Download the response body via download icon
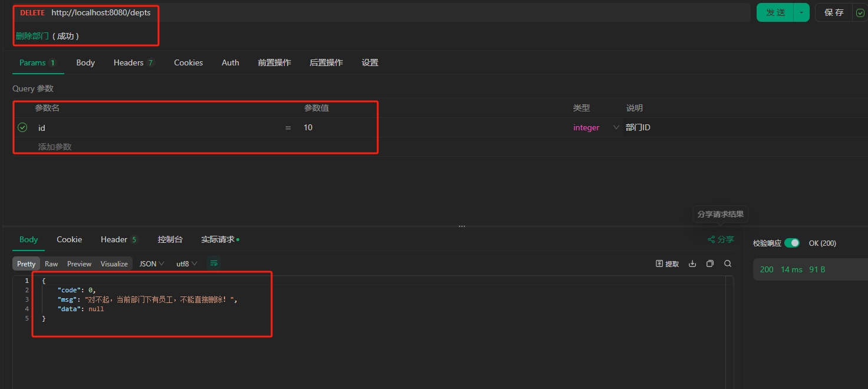 coord(692,263)
